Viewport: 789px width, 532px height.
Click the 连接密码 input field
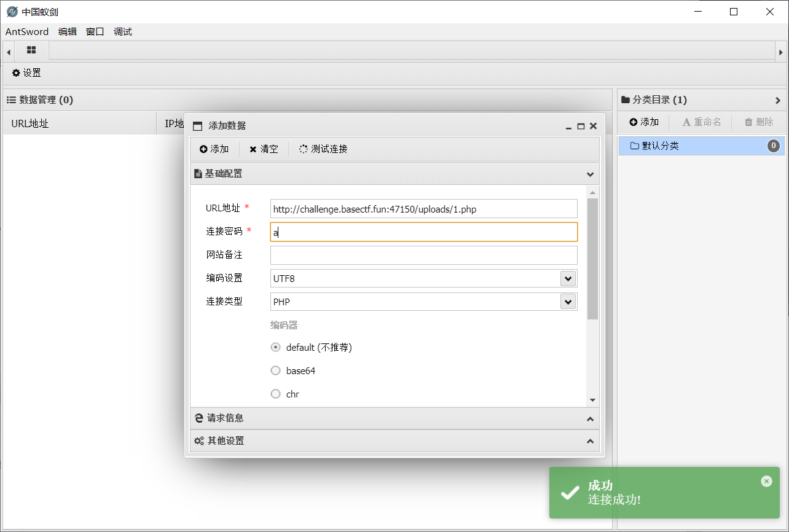[x=424, y=232]
